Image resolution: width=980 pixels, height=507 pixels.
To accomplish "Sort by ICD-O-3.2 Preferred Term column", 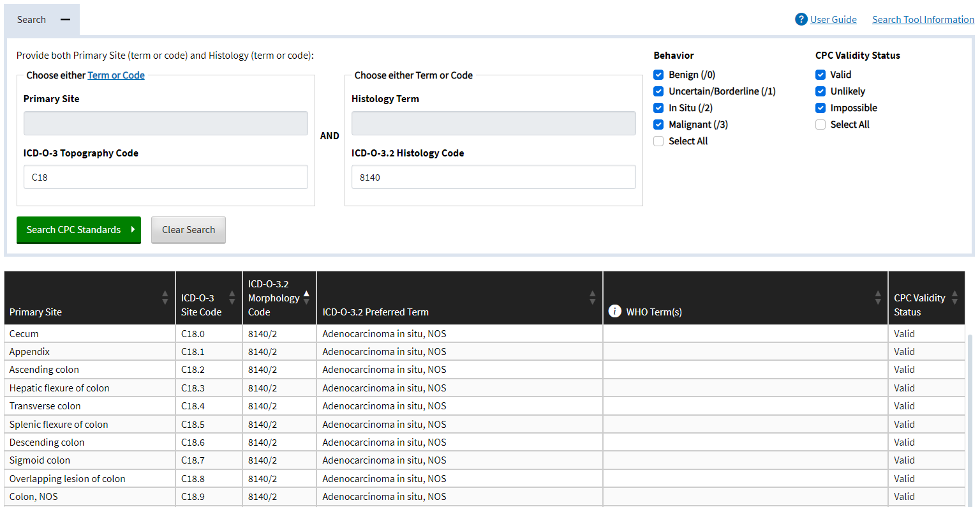I will coord(592,298).
